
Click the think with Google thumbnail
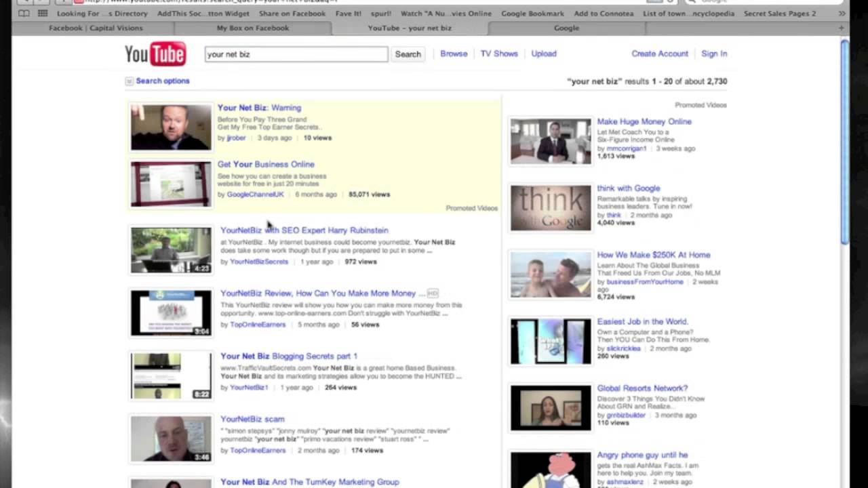(x=551, y=207)
